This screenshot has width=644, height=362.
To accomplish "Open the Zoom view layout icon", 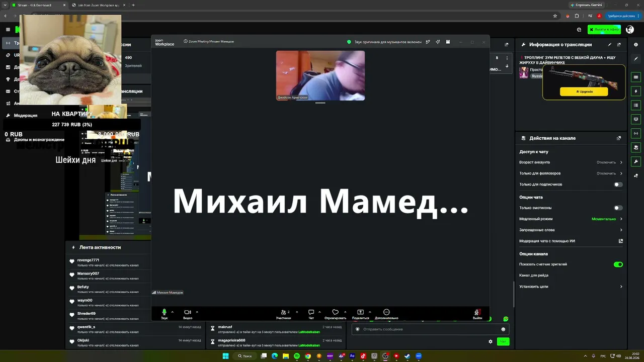I will [448, 42].
